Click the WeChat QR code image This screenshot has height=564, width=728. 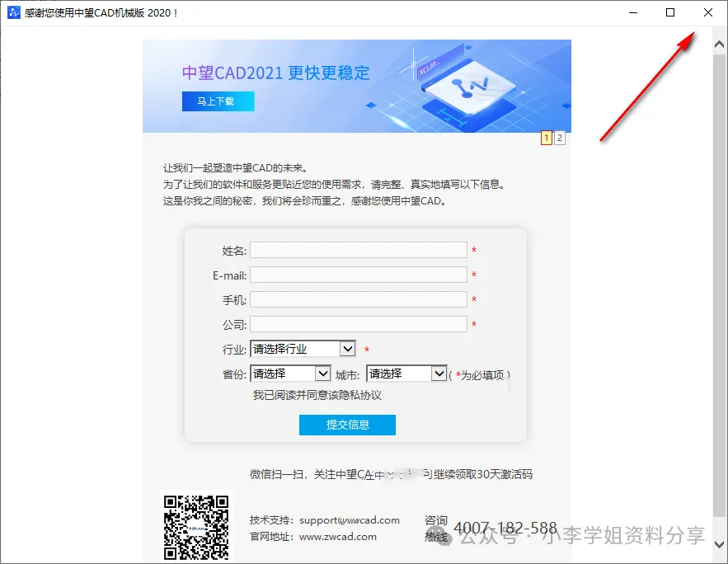196,527
